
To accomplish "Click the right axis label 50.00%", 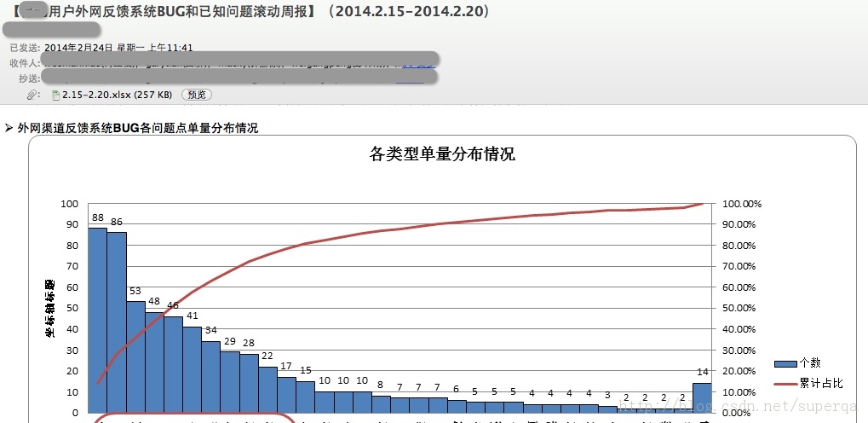I will tap(739, 308).
